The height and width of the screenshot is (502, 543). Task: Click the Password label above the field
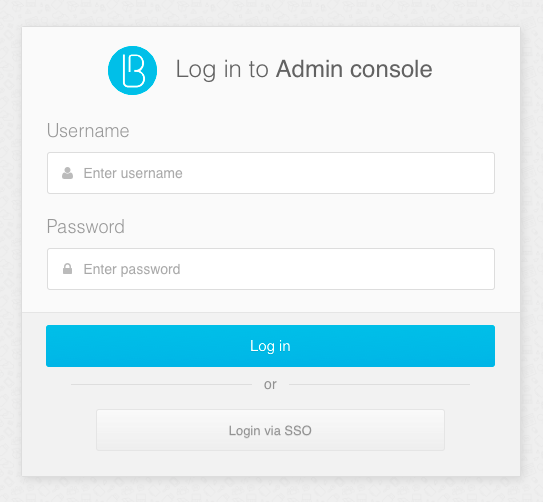[86, 227]
